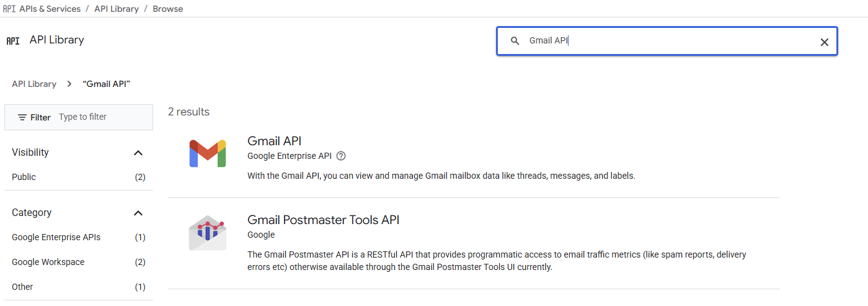This screenshot has width=868, height=306.
Task: Click the Category heading
Action: point(32,212)
